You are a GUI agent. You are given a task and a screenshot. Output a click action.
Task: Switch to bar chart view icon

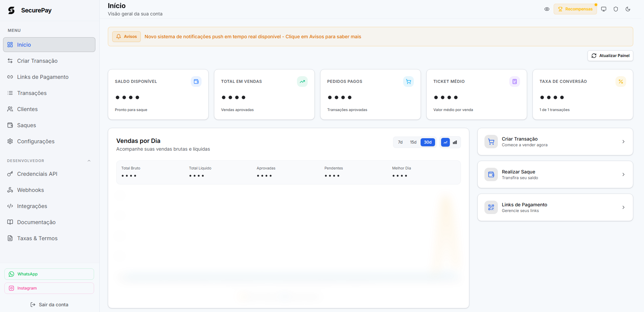[x=455, y=142]
